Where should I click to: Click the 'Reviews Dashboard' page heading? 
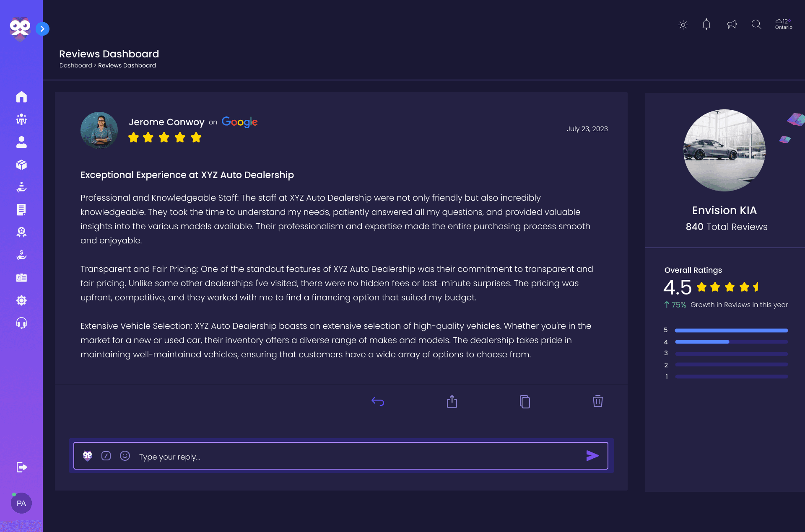109,54
